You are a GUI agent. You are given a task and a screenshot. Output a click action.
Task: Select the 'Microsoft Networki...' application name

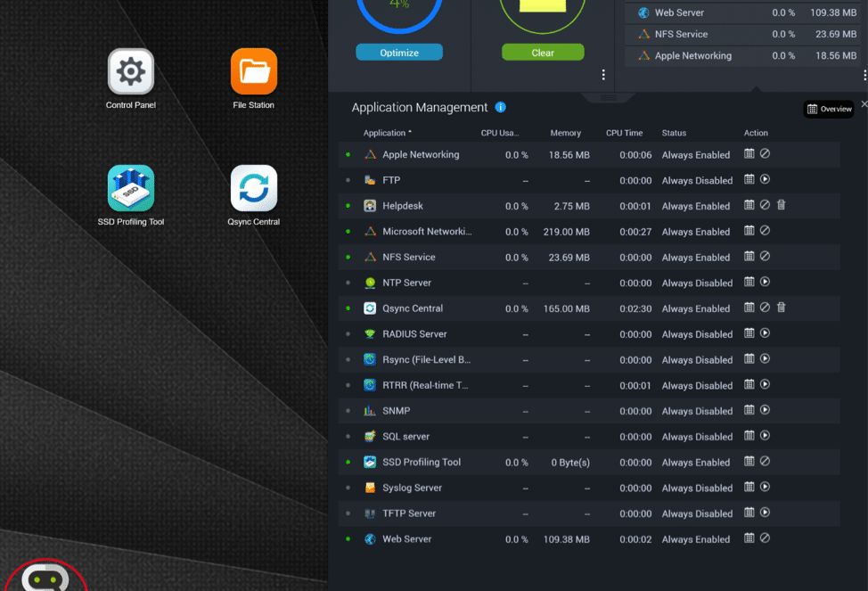coord(427,232)
